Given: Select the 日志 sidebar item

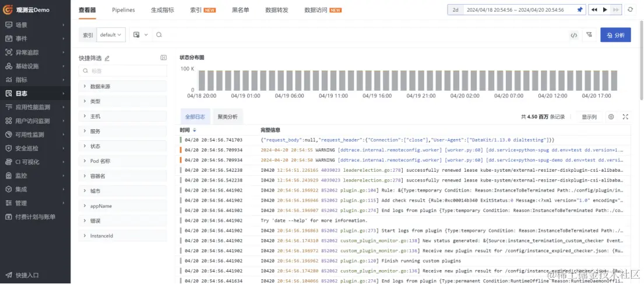Looking at the screenshot, I should pos(36,93).
